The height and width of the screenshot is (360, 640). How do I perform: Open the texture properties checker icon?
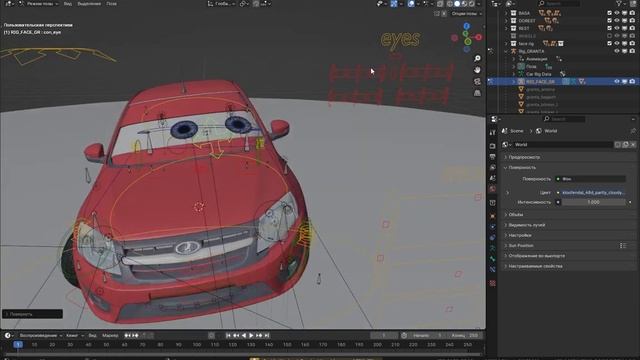click(493, 283)
